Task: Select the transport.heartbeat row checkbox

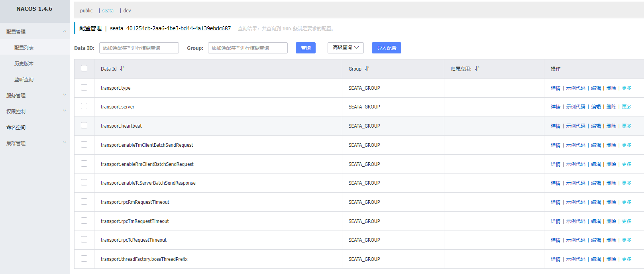Action: point(84,125)
